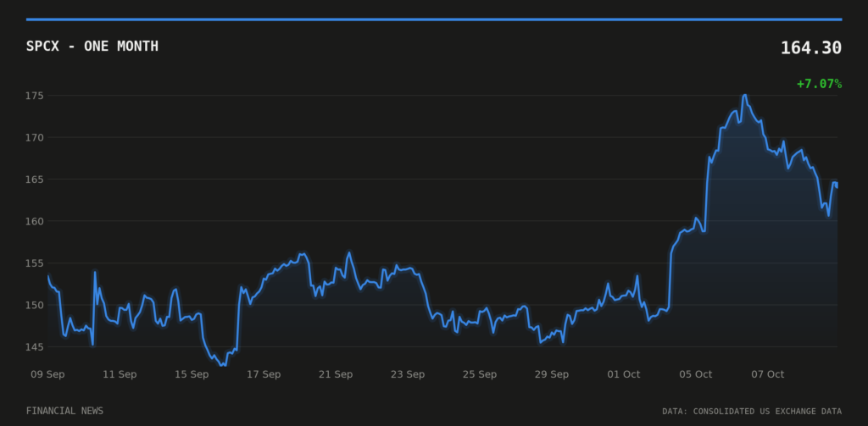This screenshot has width=868, height=426.
Task: Click the 25 Sep date label
Action: pyautogui.click(x=480, y=374)
